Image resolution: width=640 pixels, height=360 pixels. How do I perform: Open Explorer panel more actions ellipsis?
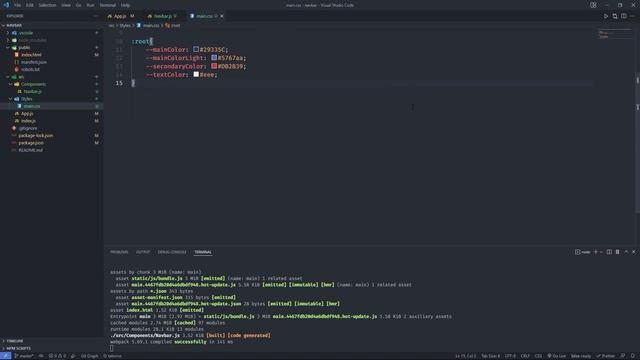[96, 16]
